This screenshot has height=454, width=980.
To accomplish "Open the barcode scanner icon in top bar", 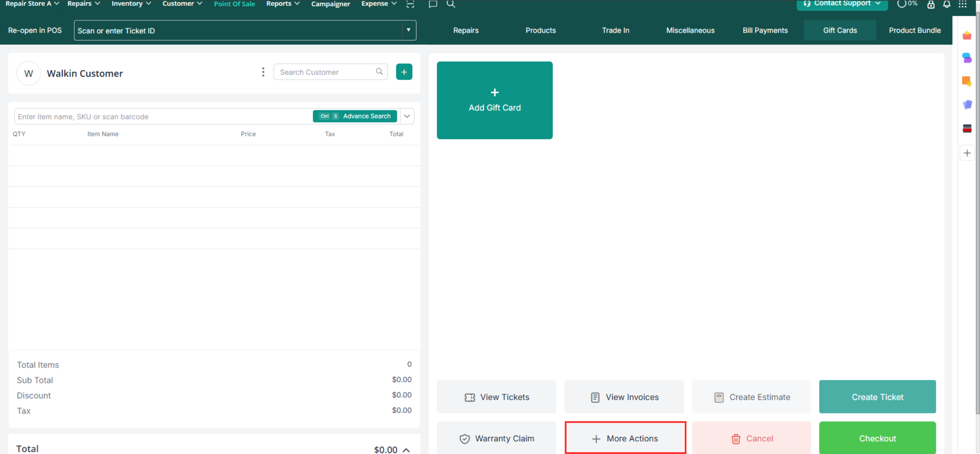I will click(410, 4).
